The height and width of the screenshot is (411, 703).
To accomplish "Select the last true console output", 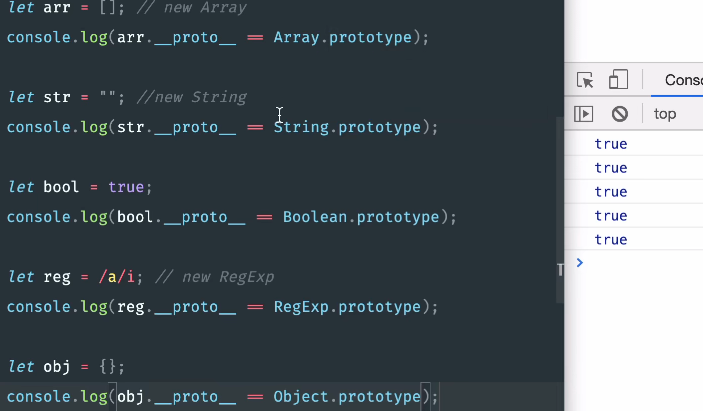I will 611,240.
